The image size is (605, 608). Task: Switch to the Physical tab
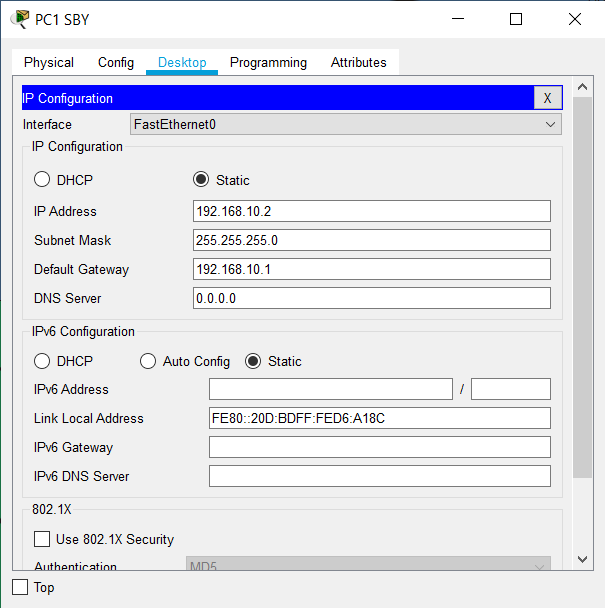pos(49,62)
